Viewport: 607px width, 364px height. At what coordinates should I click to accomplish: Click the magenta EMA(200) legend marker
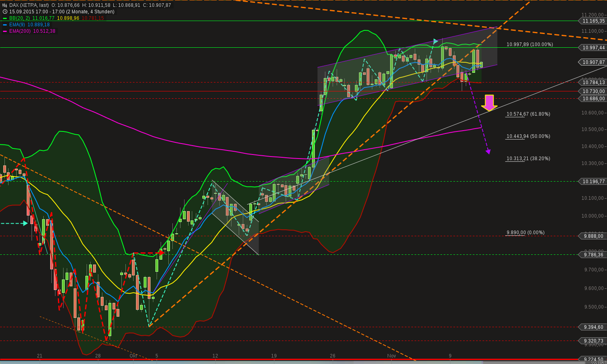click(x=5, y=31)
